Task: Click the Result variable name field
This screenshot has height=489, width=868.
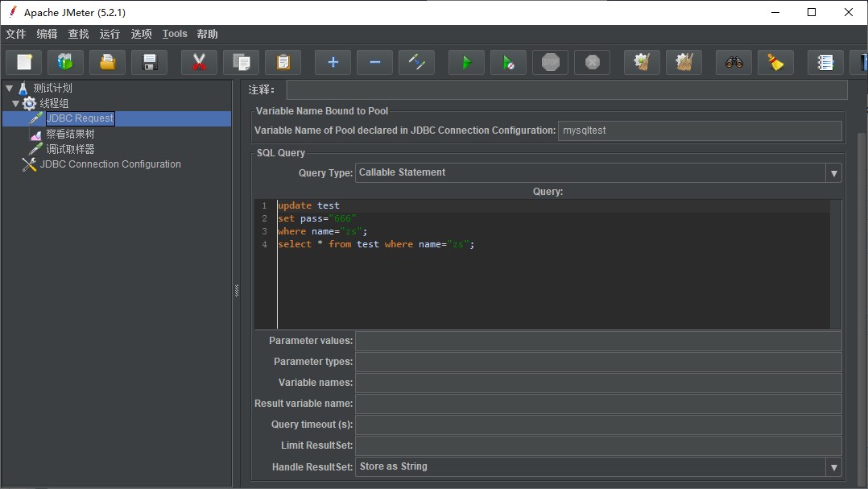Action: click(598, 404)
